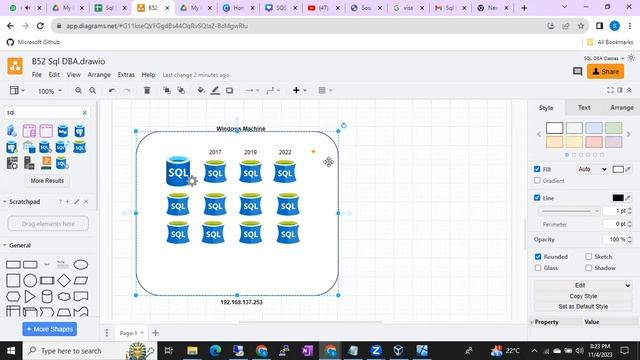This screenshot has height=360, width=640.
Task: Open the line color pencil tool
Action: 215,91
